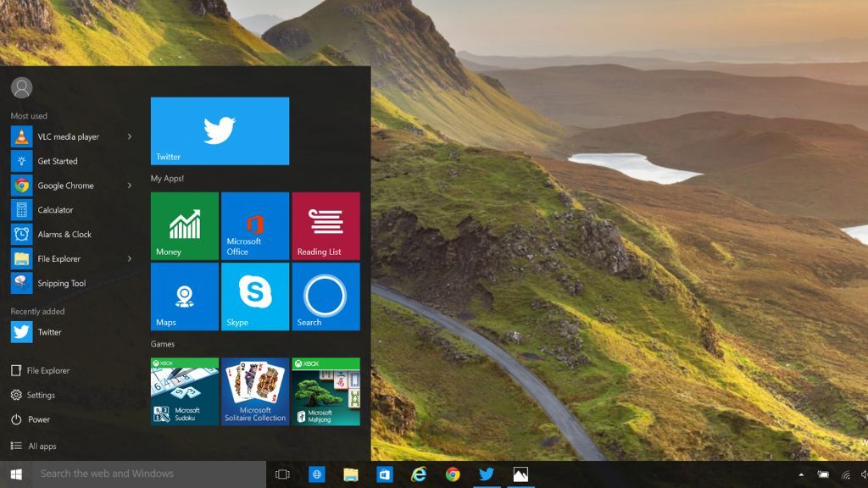Launch Snipping Tool from Most used
The width and height of the screenshot is (868, 488).
[62, 283]
